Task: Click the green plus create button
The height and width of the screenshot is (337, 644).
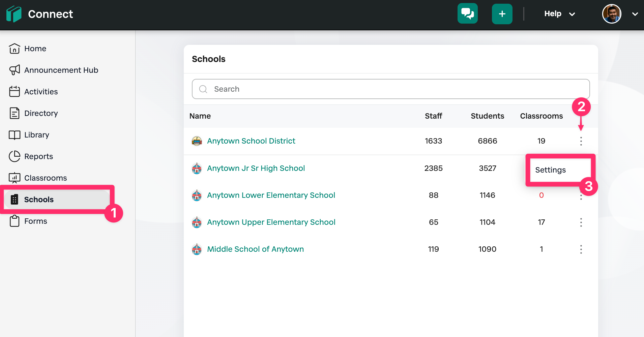Action: coord(502,14)
